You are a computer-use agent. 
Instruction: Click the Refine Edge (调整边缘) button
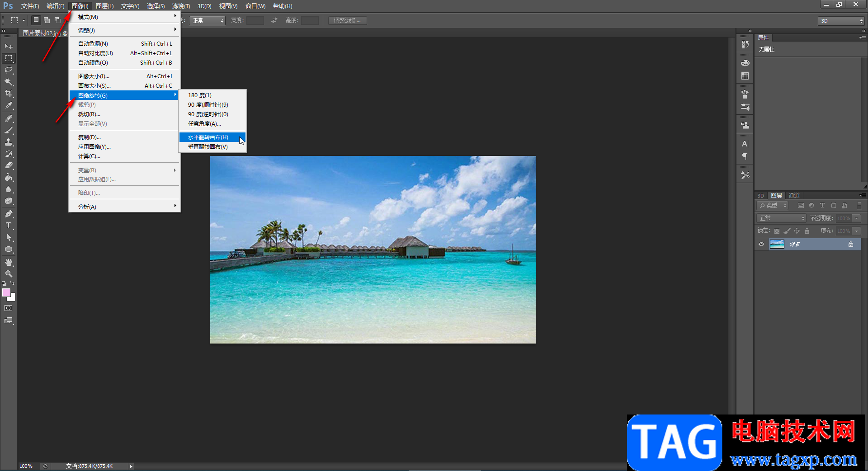click(x=347, y=21)
